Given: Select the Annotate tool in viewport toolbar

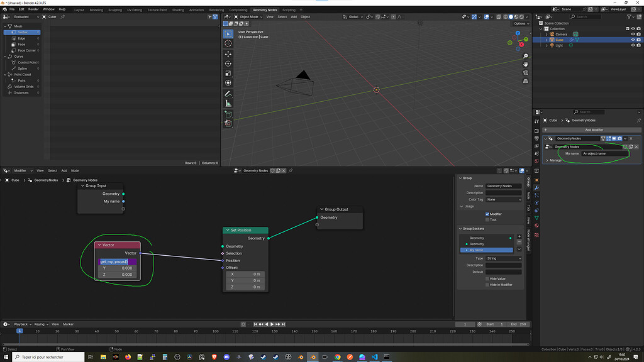Looking at the screenshot, I should [x=228, y=94].
